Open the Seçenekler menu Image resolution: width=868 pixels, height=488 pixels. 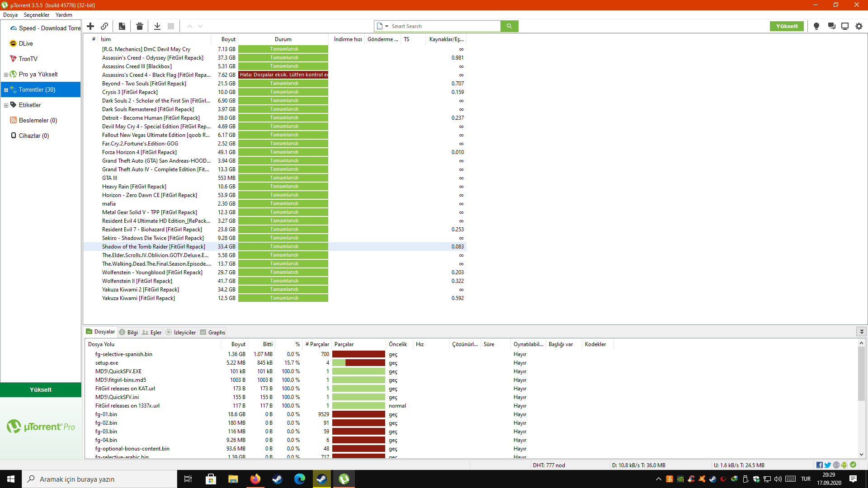point(36,15)
